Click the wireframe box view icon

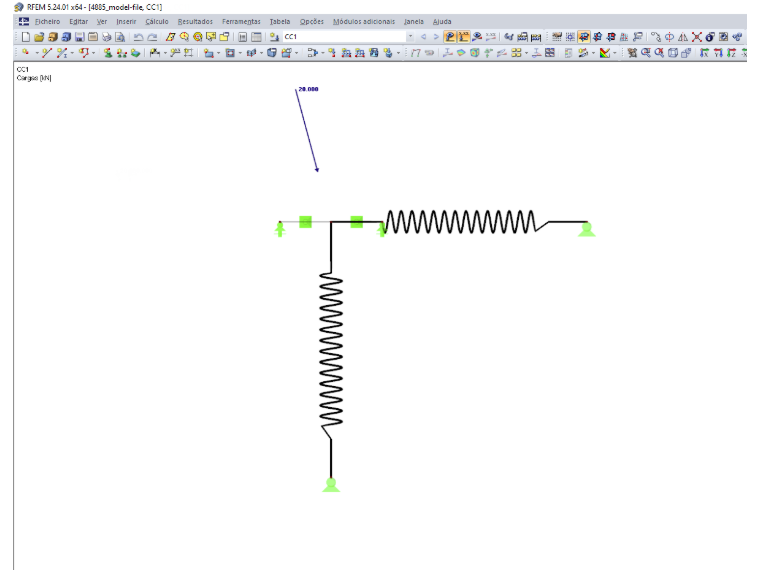(x=673, y=53)
